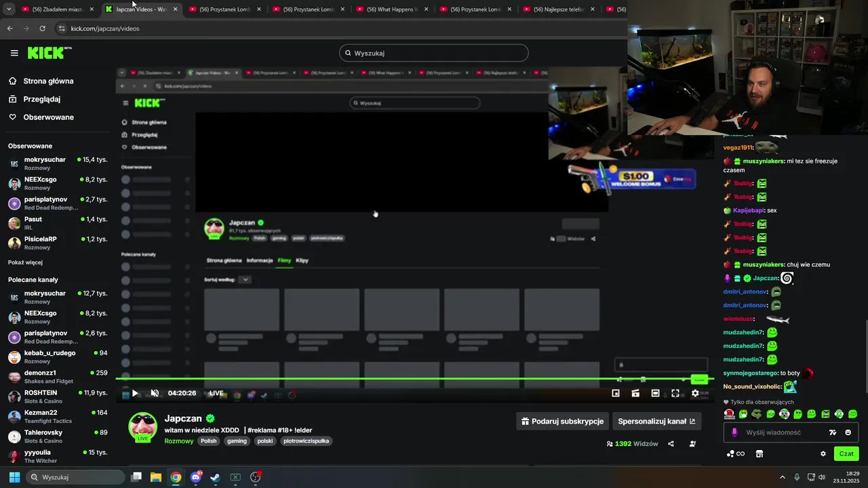Open the Kick hamburger menu
Screen dimensions: 868x488
click(x=14, y=53)
